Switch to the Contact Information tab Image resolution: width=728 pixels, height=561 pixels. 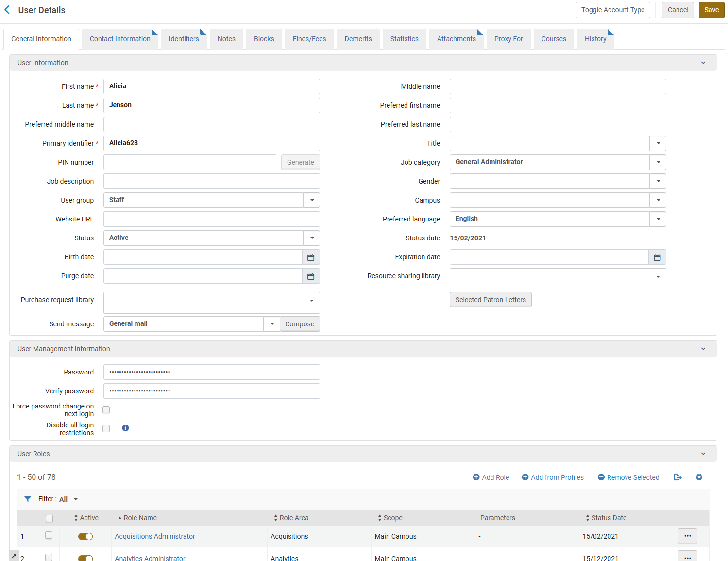point(120,39)
